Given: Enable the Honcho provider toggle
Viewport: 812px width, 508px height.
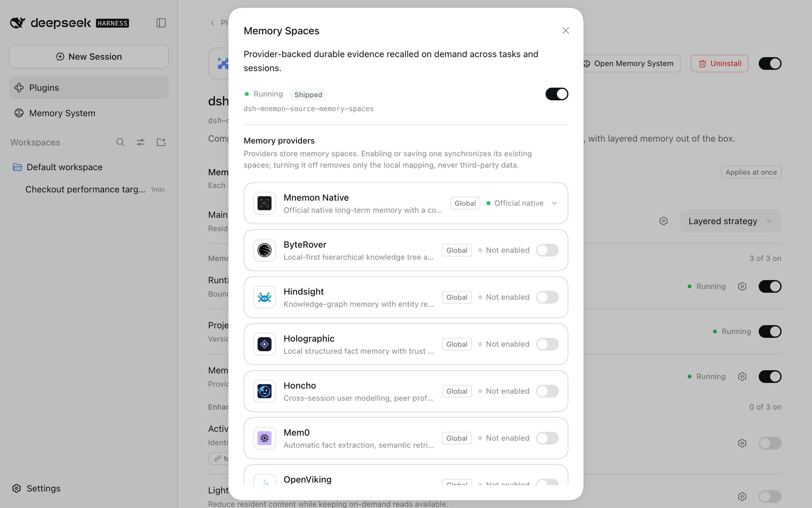Looking at the screenshot, I should coord(547,391).
